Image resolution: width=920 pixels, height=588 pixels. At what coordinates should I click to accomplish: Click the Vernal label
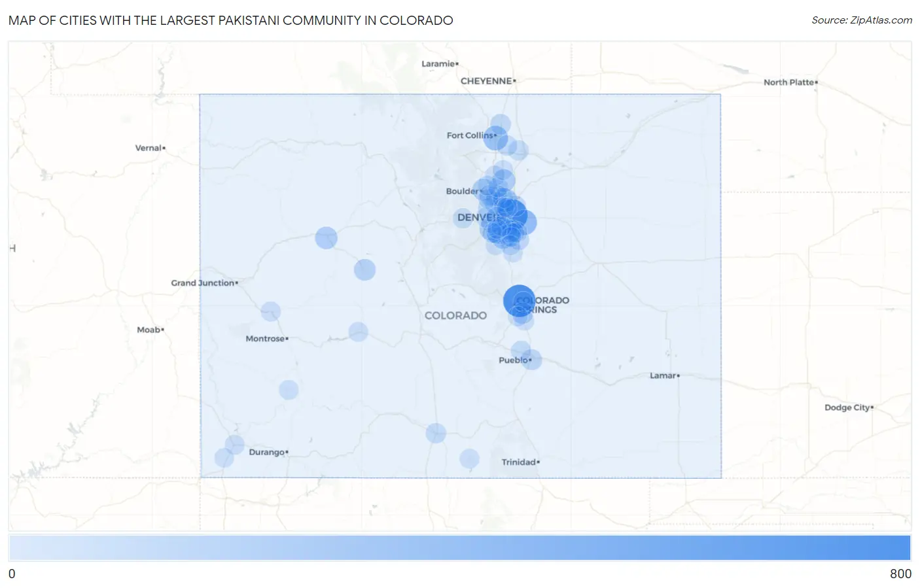click(149, 148)
